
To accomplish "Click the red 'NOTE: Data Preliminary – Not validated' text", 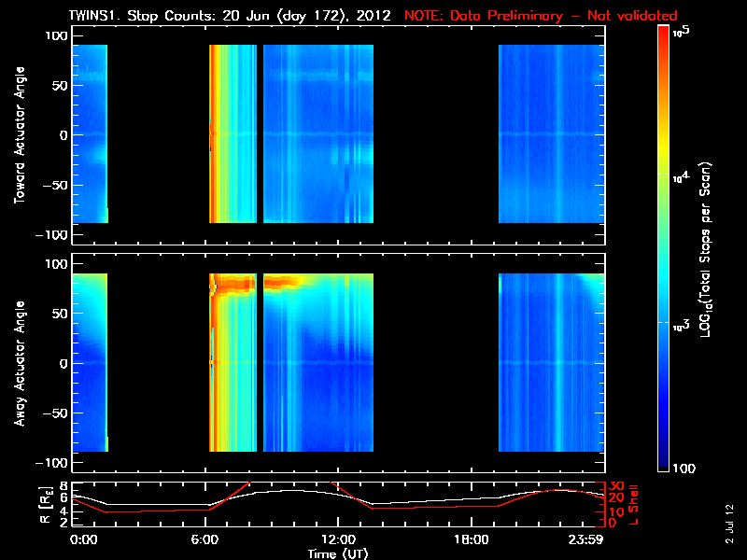I will pyautogui.click(x=541, y=16).
